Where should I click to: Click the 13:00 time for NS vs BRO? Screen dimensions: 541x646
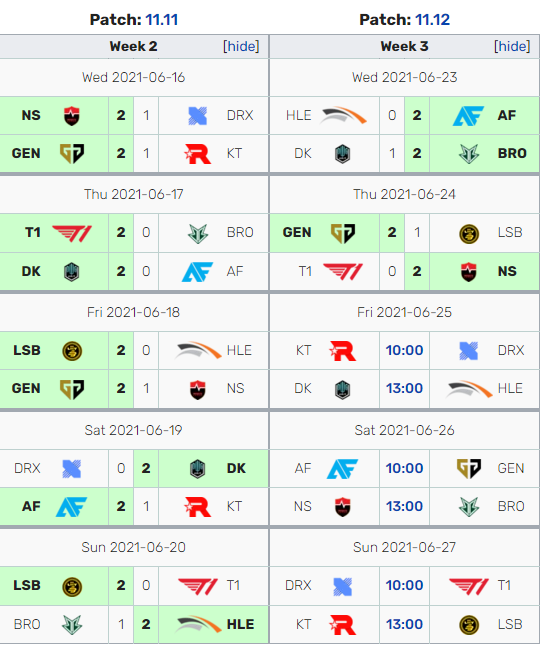click(x=404, y=506)
